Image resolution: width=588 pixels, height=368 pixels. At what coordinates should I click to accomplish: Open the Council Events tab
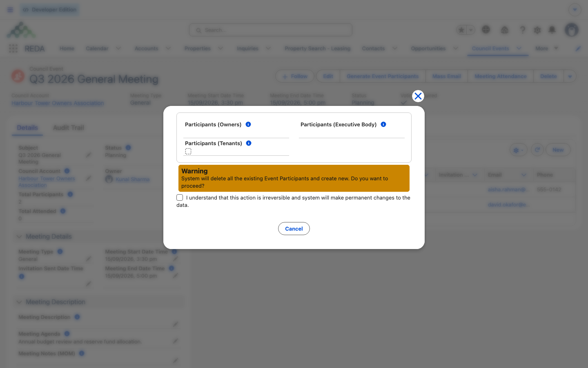pos(490,49)
